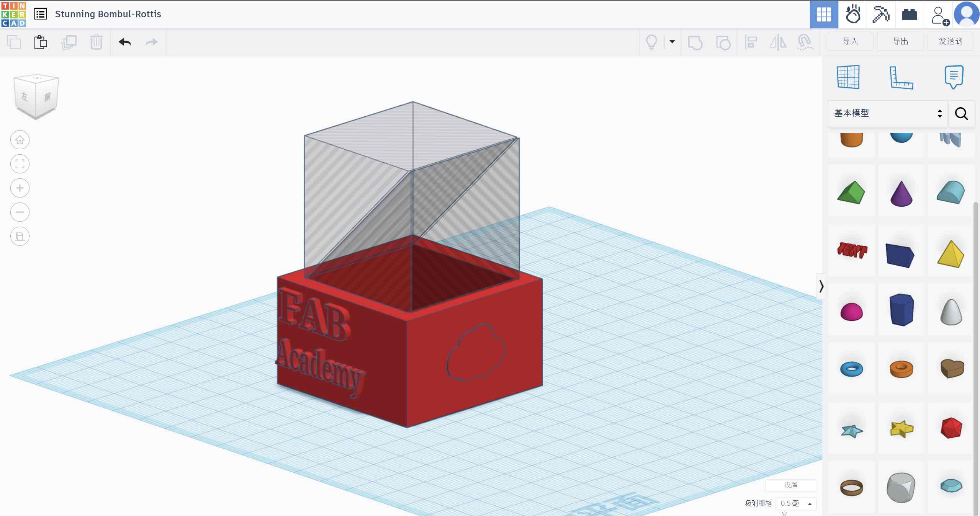
Task: Open the lightbulb visibility dropdown arrow
Action: 672,42
